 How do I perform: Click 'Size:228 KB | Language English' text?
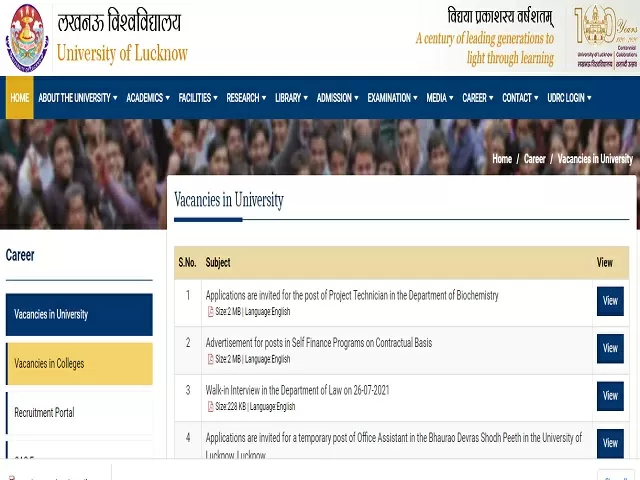click(x=255, y=407)
